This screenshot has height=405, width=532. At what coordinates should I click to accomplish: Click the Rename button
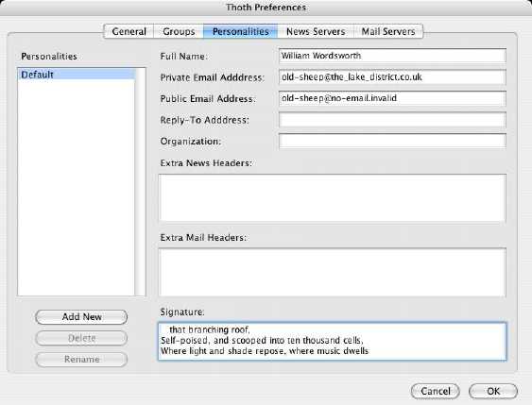tap(81, 360)
